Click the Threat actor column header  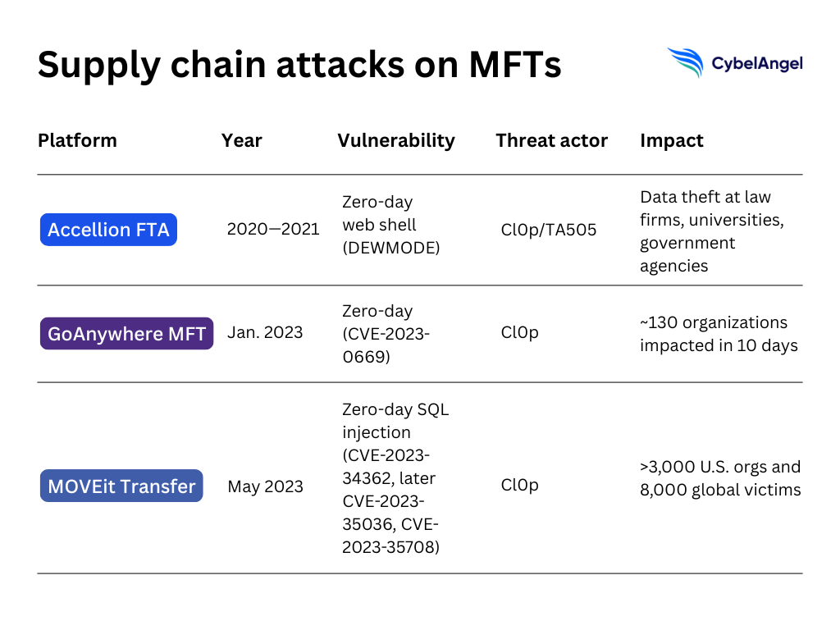[551, 140]
